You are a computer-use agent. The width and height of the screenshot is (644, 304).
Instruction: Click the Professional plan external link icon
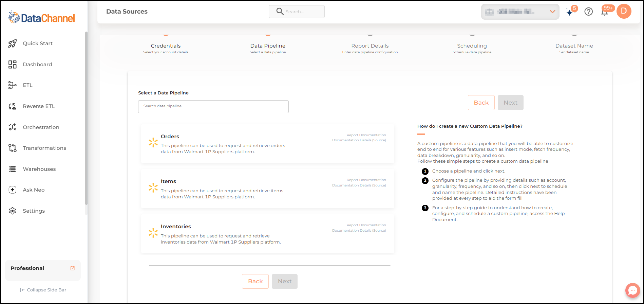click(72, 268)
